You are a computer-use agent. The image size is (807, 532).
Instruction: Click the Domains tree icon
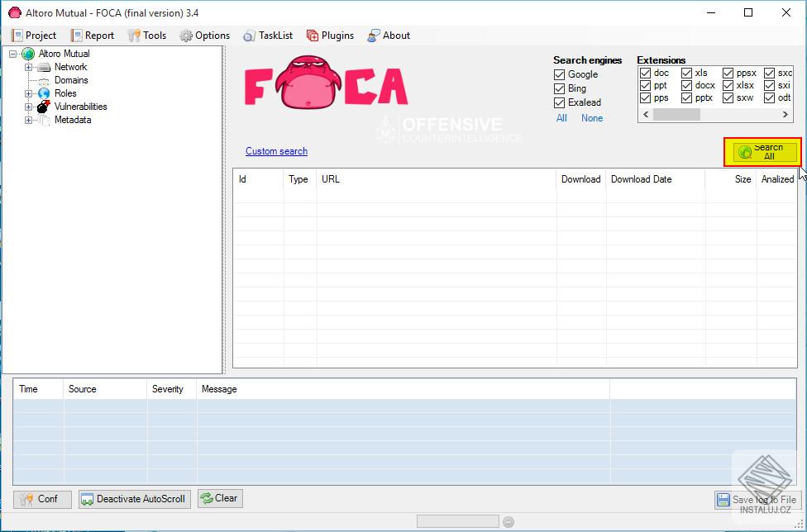point(45,81)
